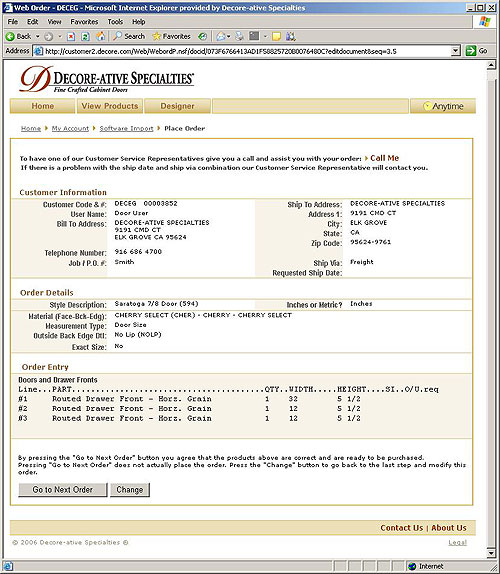Viewport: 500px width, 574px height.
Task: Open the Favorites menu
Action: pyautogui.click(x=84, y=22)
